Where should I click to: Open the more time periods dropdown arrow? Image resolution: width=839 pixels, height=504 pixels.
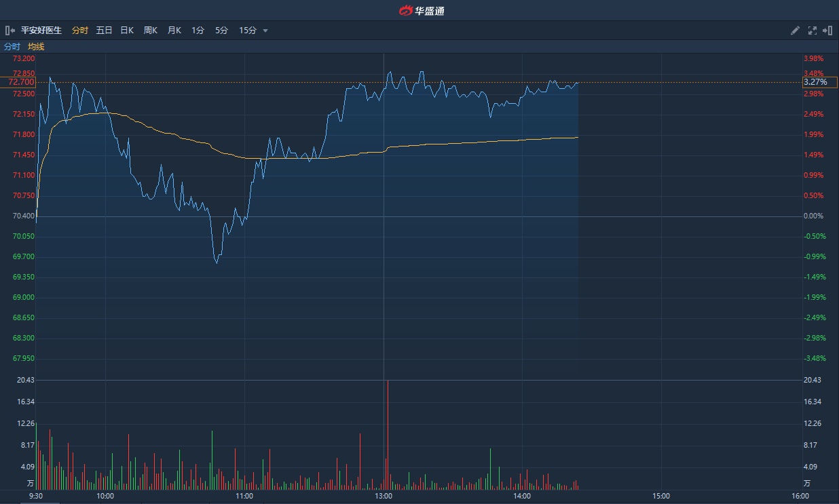click(x=265, y=31)
